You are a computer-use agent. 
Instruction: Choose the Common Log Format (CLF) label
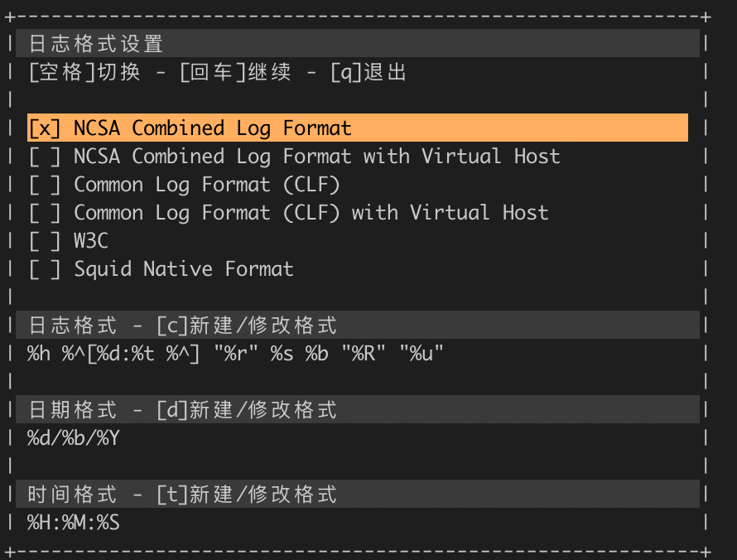207,185
